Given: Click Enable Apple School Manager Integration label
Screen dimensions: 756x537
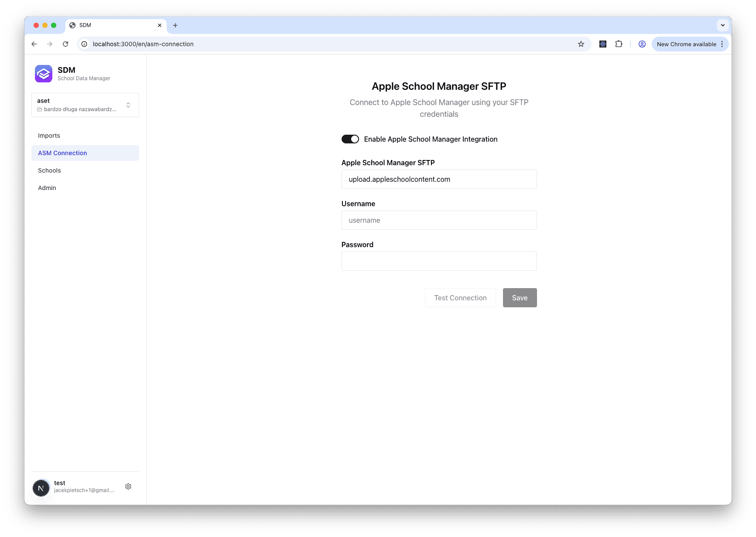Looking at the screenshot, I should click(x=431, y=139).
